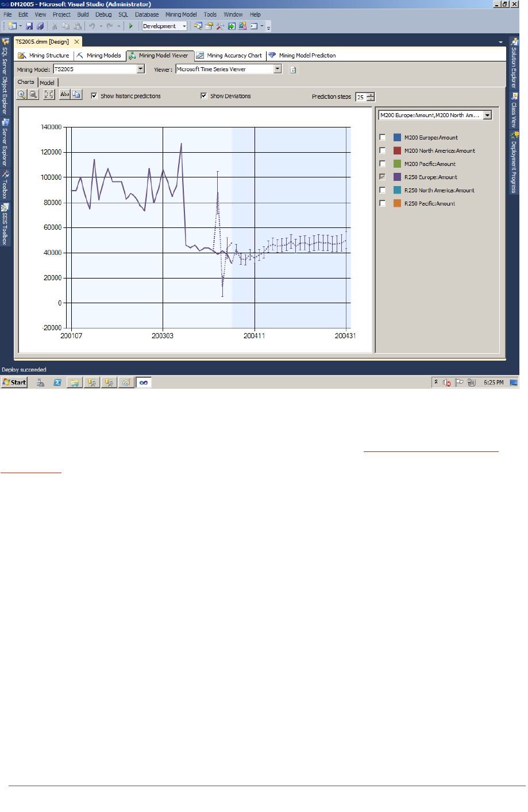Open Properties Window toolbar icon

tap(209, 26)
